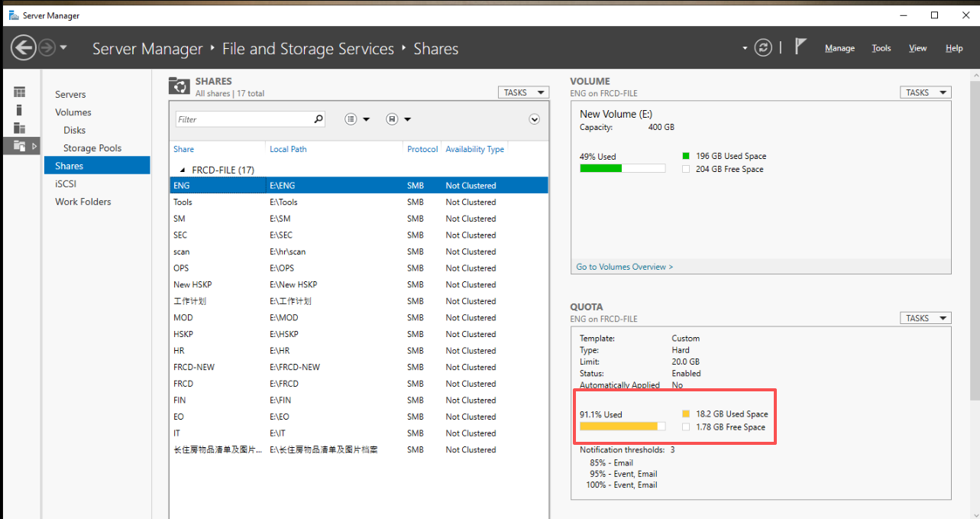Open the notifications flag icon
This screenshot has height=519, width=980.
[800, 47]
